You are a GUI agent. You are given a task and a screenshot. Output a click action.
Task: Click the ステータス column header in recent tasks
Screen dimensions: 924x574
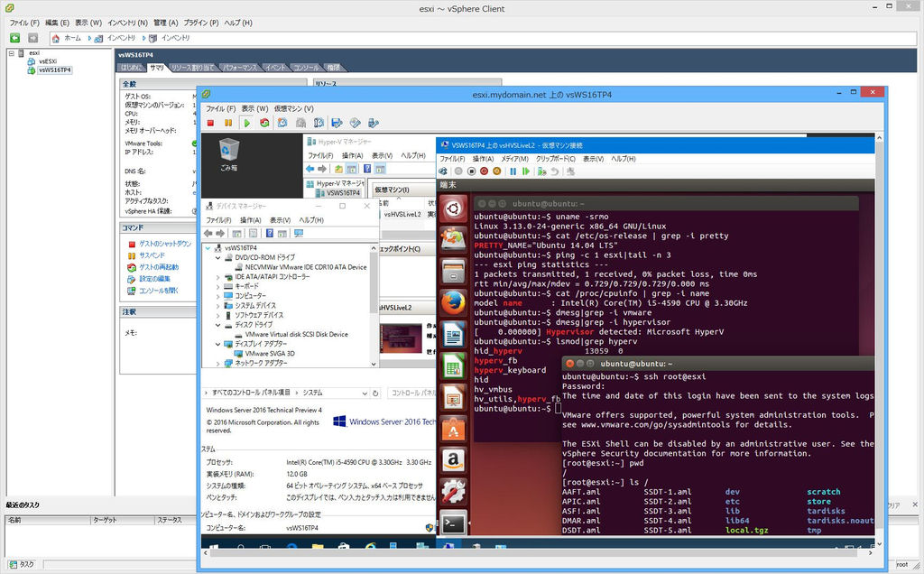click(176, 520)
